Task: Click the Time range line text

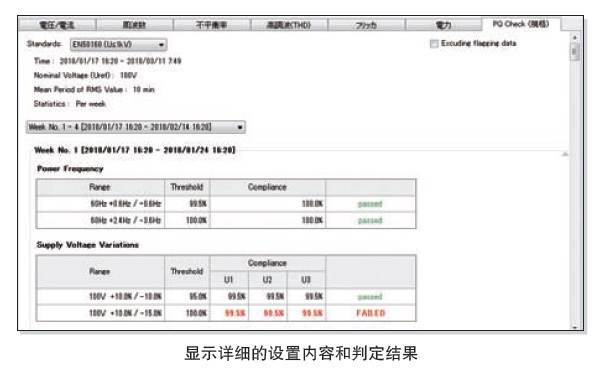Action: coord(108,61)
